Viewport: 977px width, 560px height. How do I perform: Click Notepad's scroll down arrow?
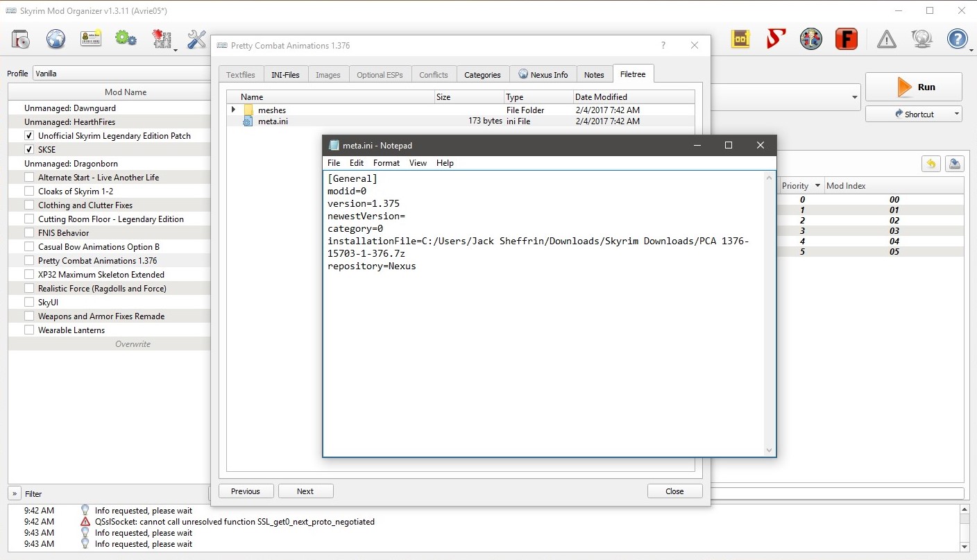(x=769, y=450)
